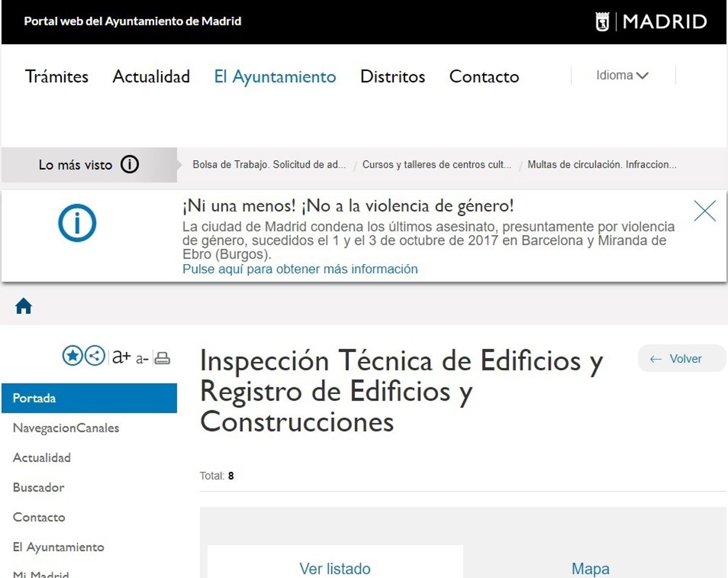Viewport: 728px width, 578px height.
Task: Go to Distritos in the navigation bar
Action: [393, 77]
